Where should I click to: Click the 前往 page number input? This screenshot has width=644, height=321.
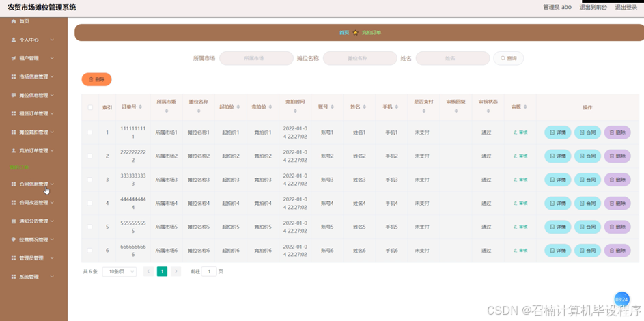(x=209, y=271)
